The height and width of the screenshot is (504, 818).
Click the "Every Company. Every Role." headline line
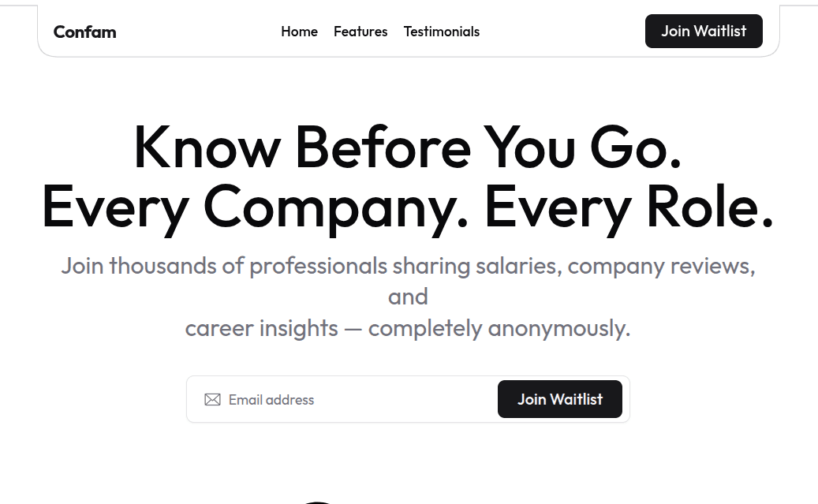tap(407, 207)
